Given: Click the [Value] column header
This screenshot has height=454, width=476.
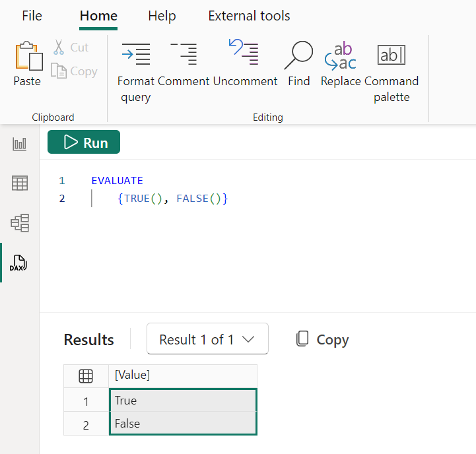Looking at the screenshot, I should pos(183,376).
